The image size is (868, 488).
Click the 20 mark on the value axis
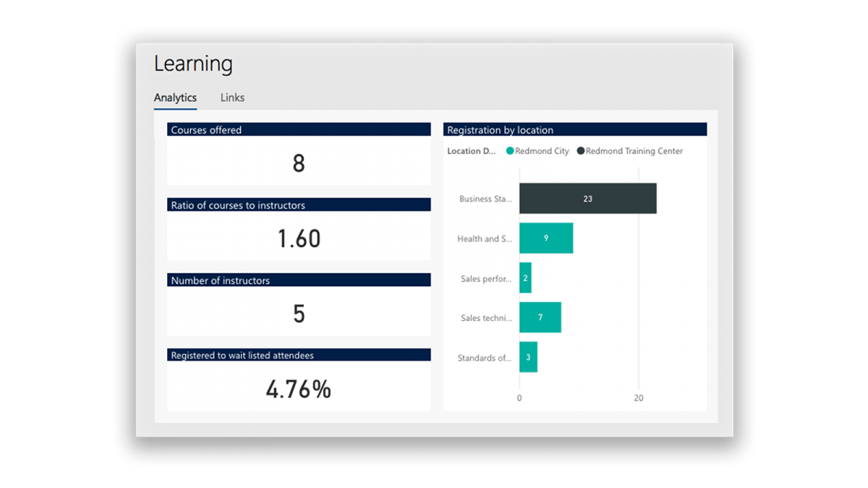tap(639, 398)
